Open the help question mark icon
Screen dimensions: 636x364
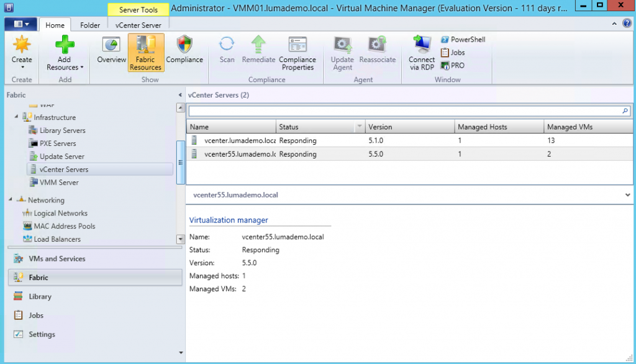click(627, 23)
